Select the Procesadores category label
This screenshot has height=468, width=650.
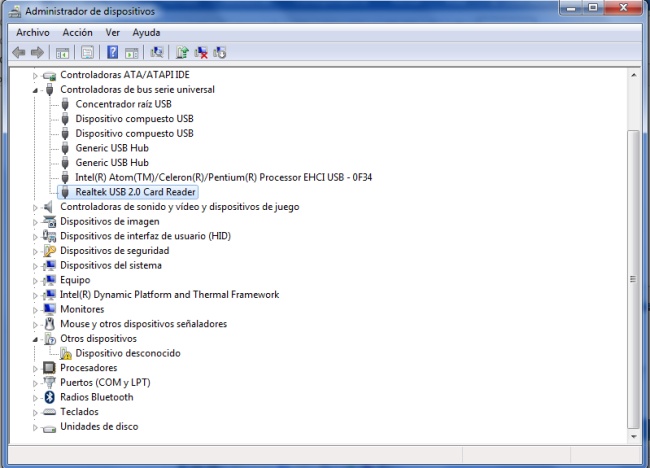tap(89, 368)
